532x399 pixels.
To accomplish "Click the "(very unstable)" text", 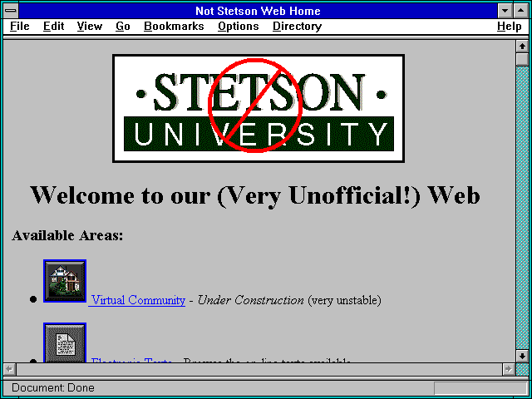I will [344, 300].
